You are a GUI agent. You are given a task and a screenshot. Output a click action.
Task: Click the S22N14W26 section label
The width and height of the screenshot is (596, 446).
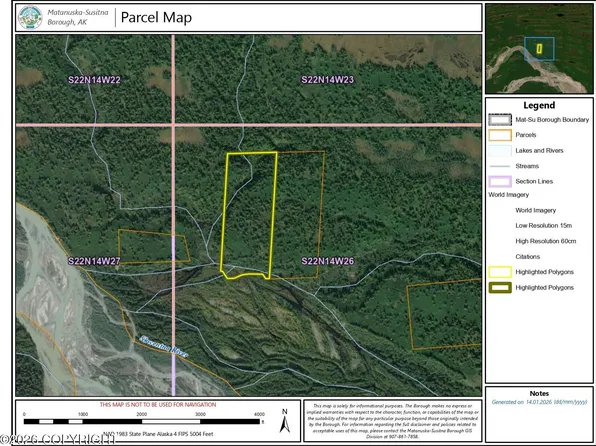327,261
